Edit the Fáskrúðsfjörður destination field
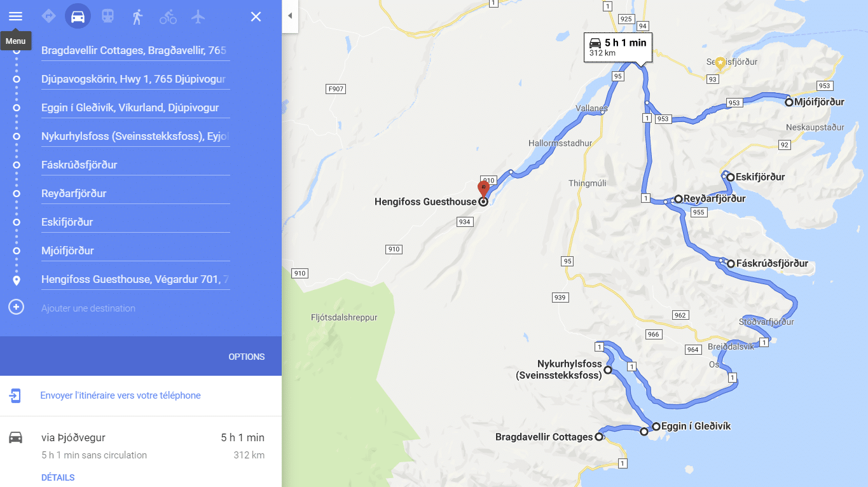 135,165
